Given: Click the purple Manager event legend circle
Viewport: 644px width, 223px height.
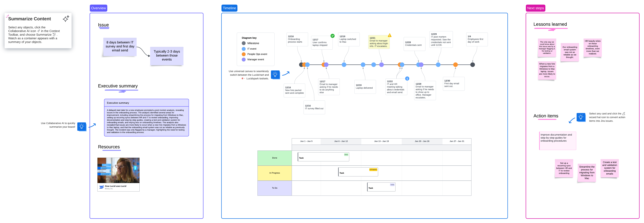Looking at the screenshot, I should click(244, 60).
